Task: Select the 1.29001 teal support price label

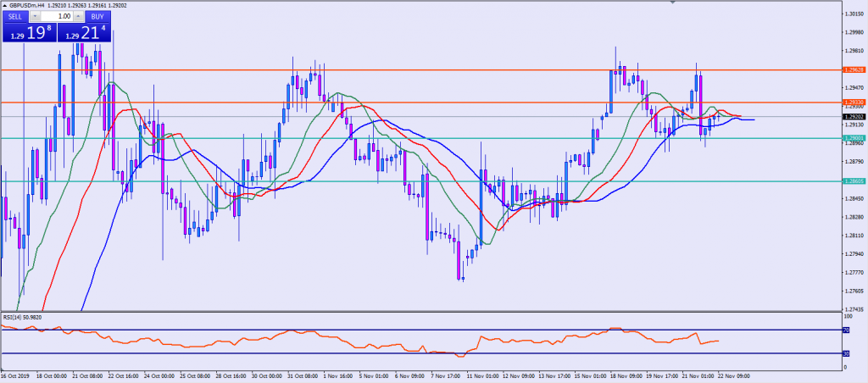Action: 854,137
